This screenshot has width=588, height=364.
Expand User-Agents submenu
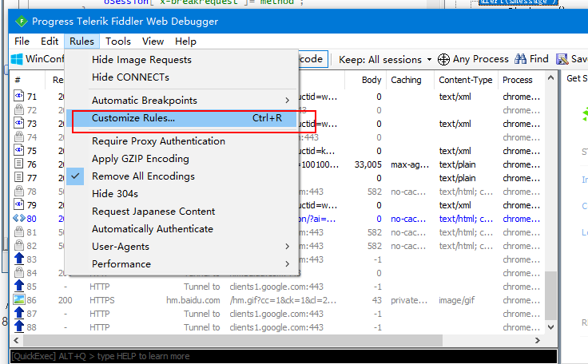[182, 247]
